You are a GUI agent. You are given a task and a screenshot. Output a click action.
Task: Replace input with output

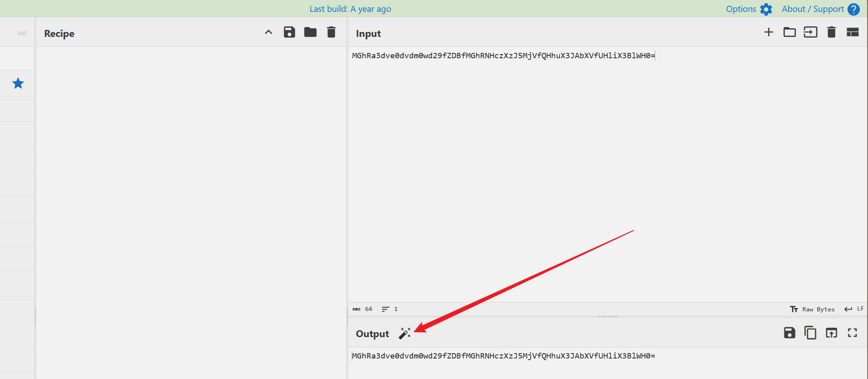point(831,333)
